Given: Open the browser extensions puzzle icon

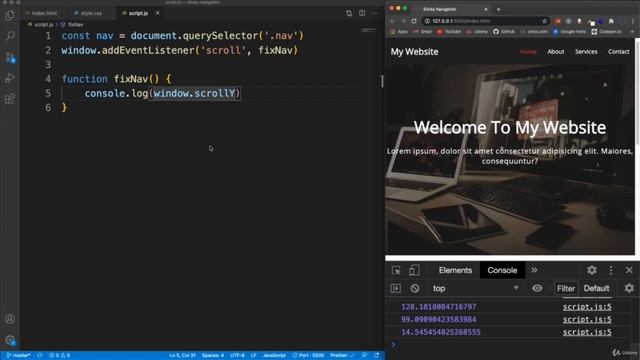Looking at the screenshot, I should point(611,21).
